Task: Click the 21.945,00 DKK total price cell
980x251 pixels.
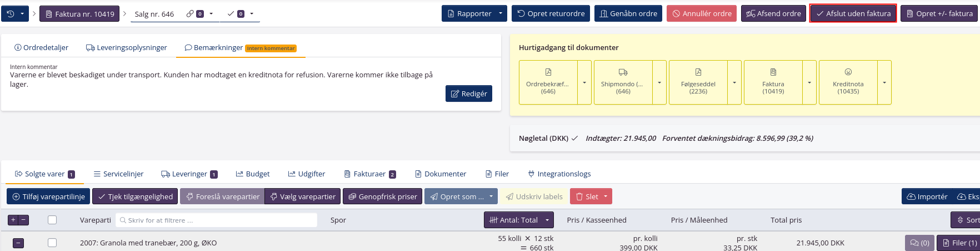Action: click(820, 243)
